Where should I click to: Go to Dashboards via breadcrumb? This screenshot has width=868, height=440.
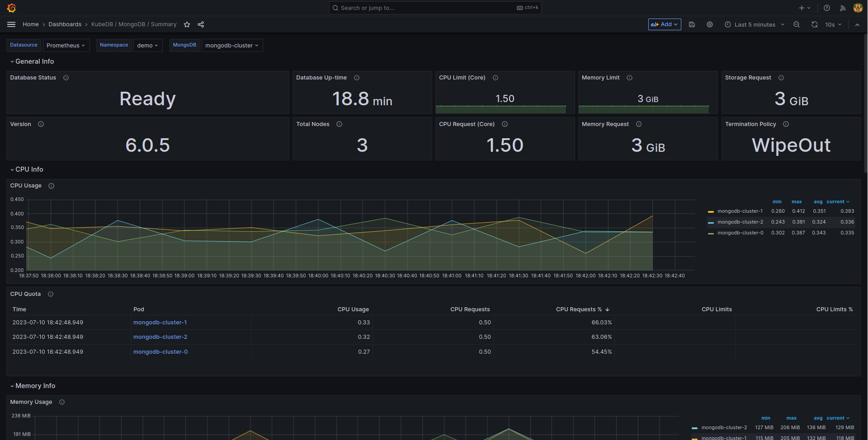click(65, 24)
